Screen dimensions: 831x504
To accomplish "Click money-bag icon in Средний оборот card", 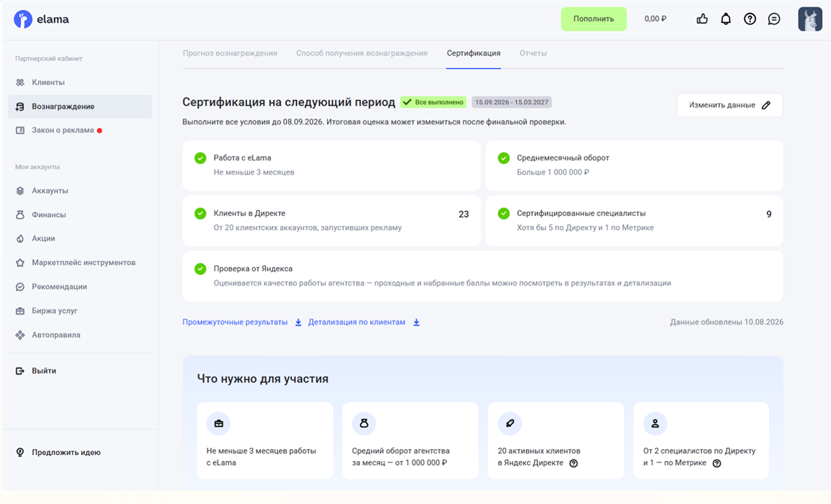I will tap(364, 423).
